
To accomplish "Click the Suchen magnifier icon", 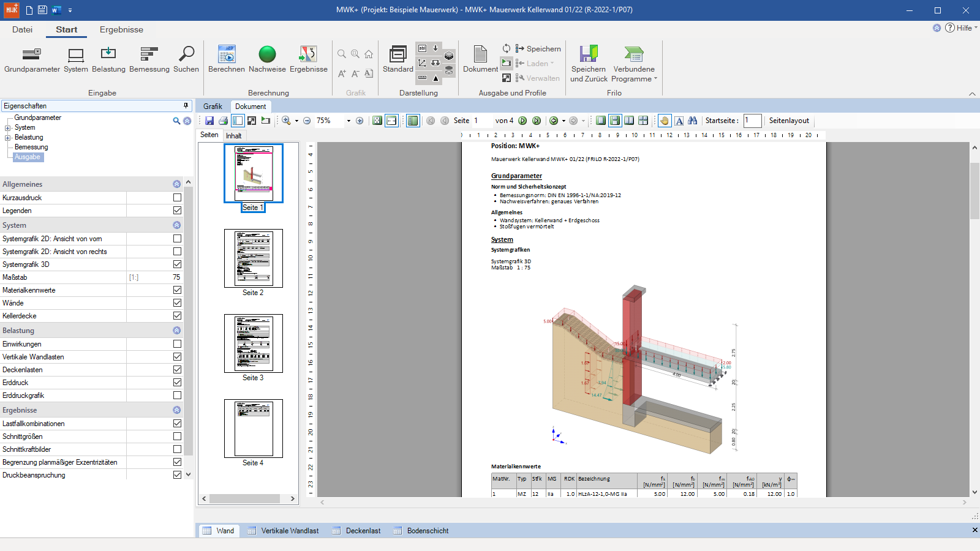I will (186, 59).
